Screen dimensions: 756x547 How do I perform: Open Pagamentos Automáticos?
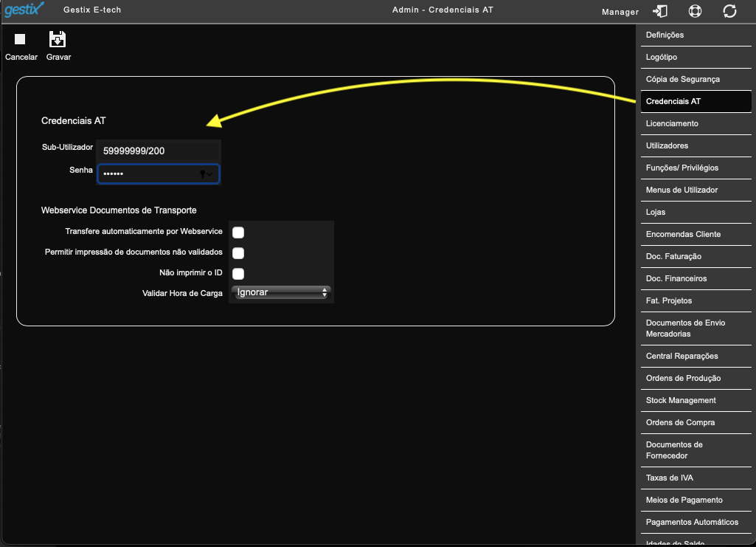(696, 523)
